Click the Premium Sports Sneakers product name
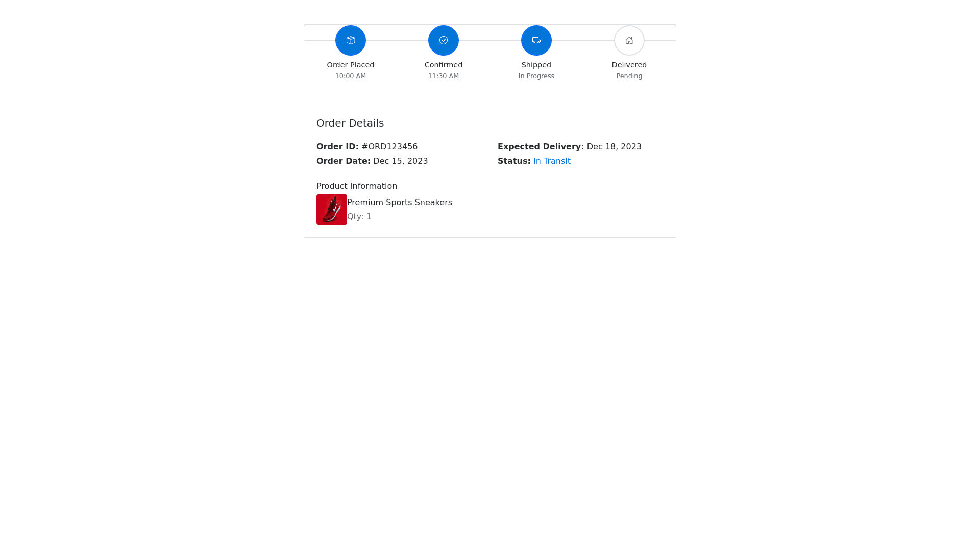The width and height of the screenshot is (980, 551). pos(400,203)
